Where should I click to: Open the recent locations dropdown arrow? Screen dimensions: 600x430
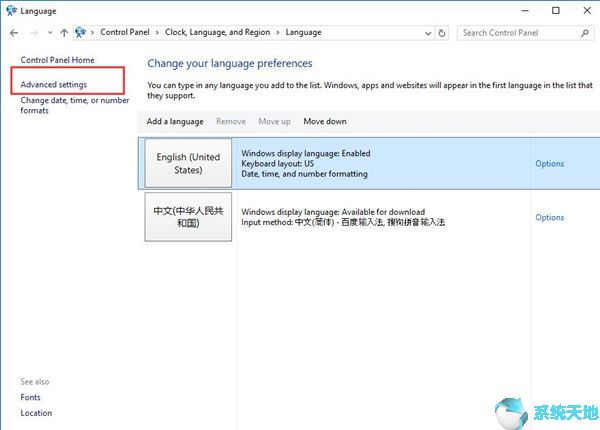pyautogui.click(x=50, y=33)
